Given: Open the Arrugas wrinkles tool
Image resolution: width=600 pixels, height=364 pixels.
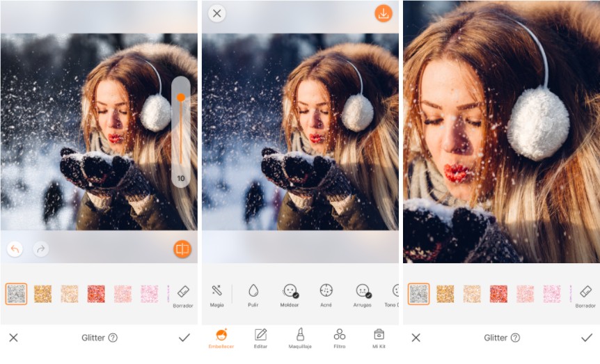Looking at the screenshot, I should pos(363,296).
